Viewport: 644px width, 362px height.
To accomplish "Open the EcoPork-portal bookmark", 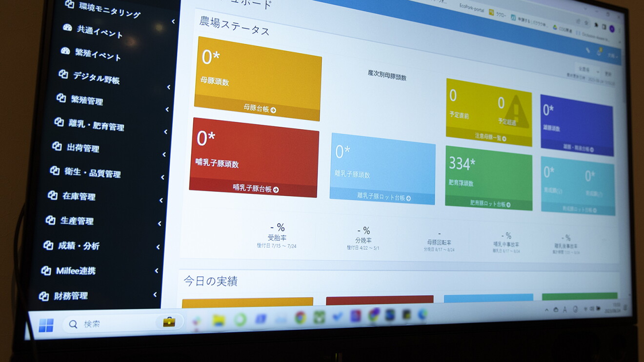I will pos(471,8).
